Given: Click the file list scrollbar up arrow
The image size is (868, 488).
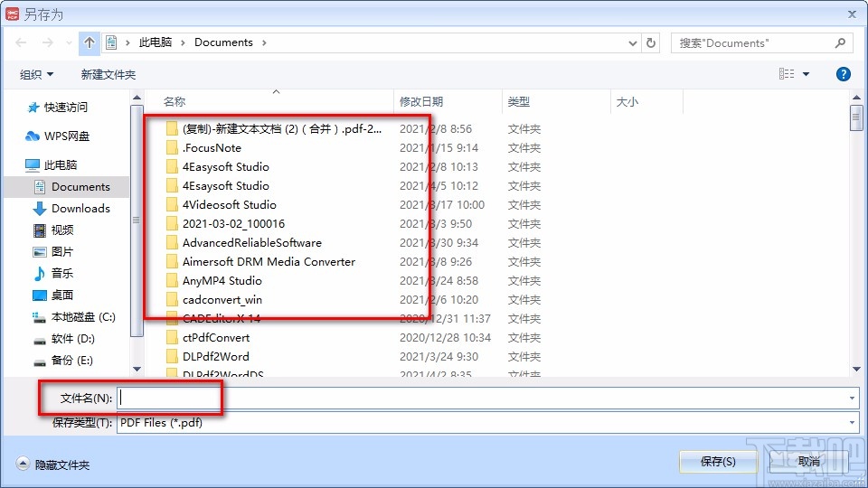Looking at the screenshot, I should [856, 98].
